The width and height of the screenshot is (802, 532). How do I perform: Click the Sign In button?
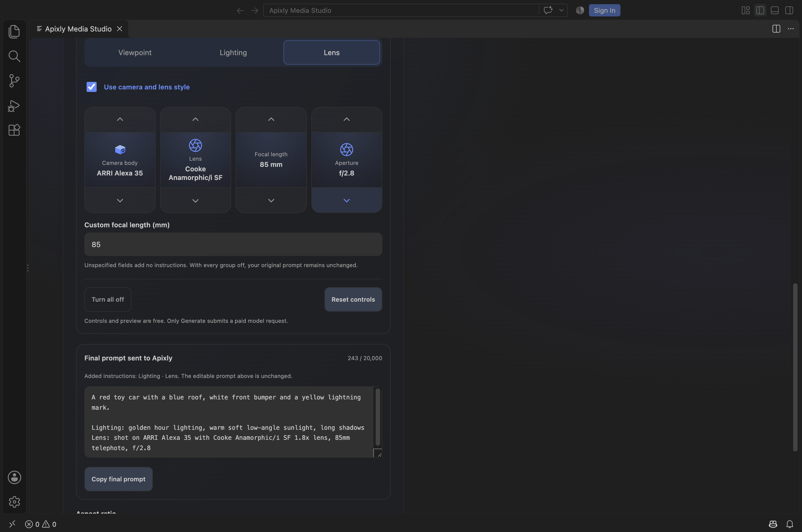click(x=604, y=11)
